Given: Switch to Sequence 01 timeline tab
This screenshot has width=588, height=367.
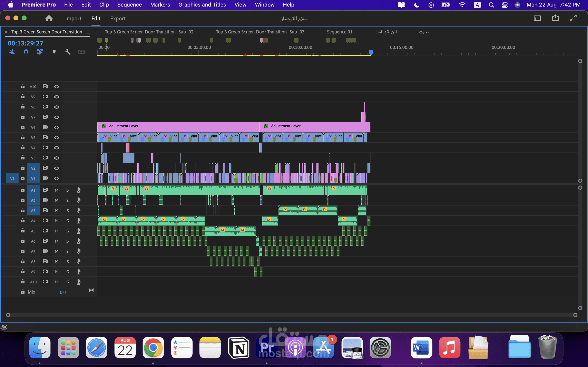Looking at the screenshot, I should point(340,32).
